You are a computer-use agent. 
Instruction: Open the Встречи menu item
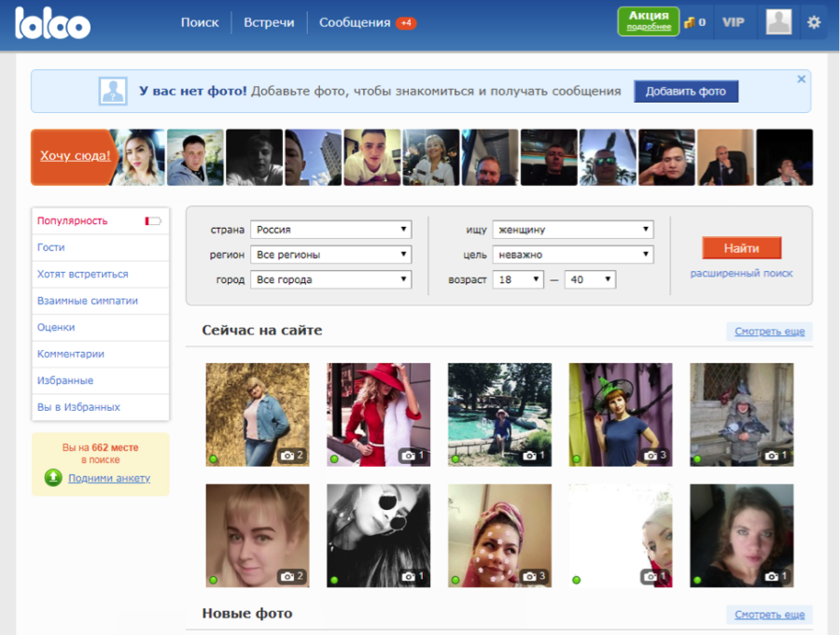tap(269, 22)
